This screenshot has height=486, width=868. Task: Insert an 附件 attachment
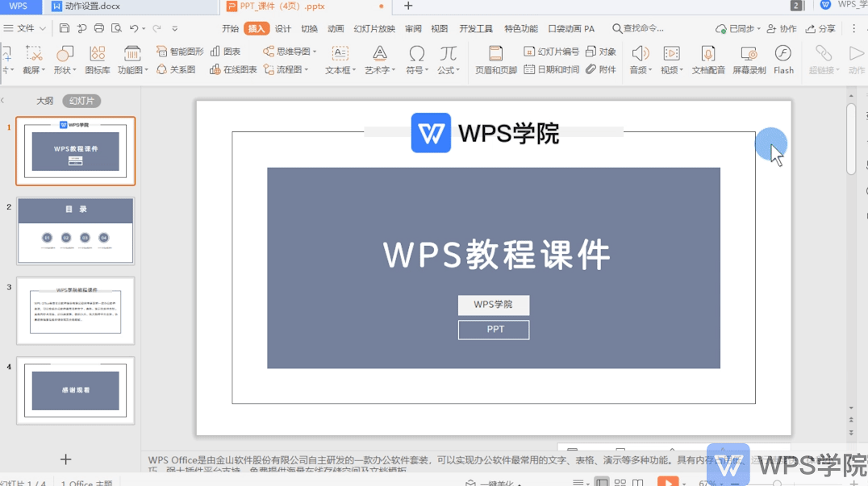pos(601,69)
